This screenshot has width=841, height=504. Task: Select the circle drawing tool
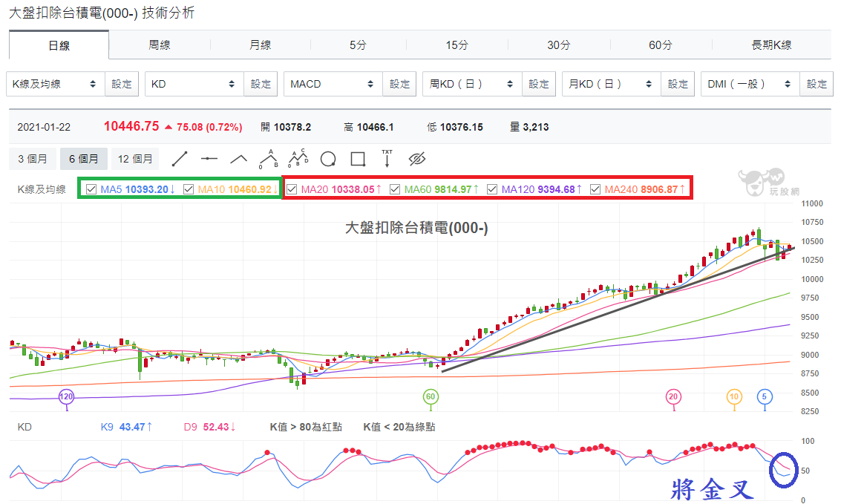(x=328, y=159)
